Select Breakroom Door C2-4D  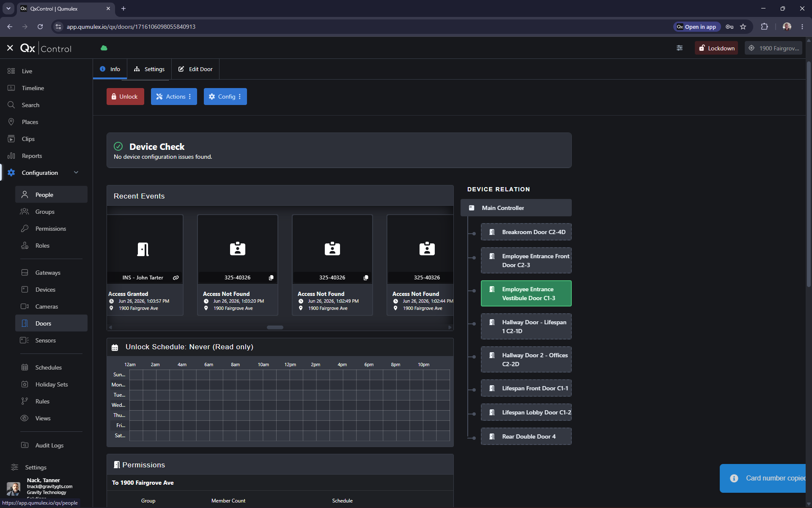point(526,232)
